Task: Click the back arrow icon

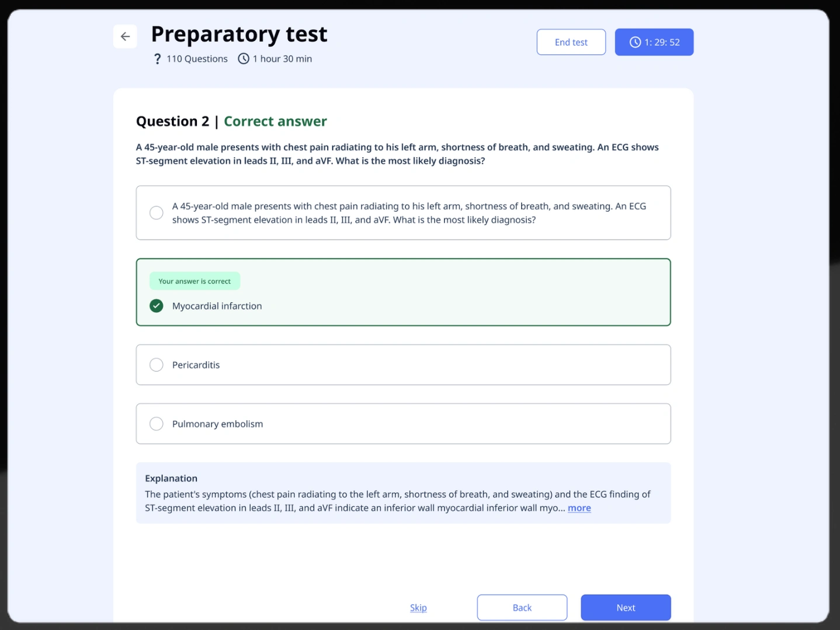Action: coord(125,36)
